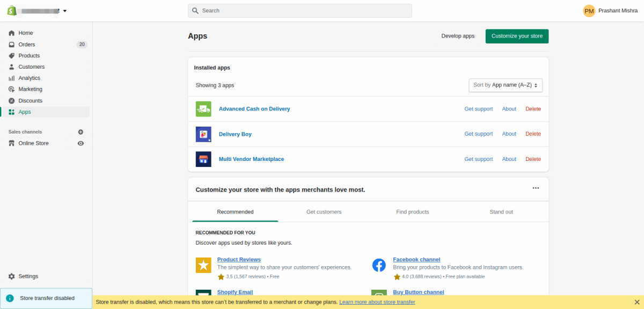Delete Advanced Cash on Delivery app

pyautogui.click(x=533, y=109)
